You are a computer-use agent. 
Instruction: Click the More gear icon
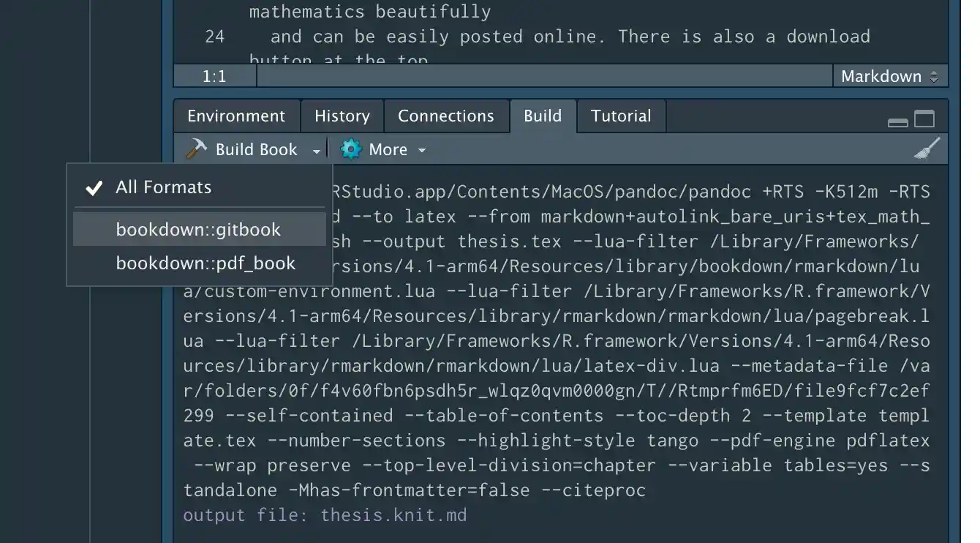tap(351, 149)
